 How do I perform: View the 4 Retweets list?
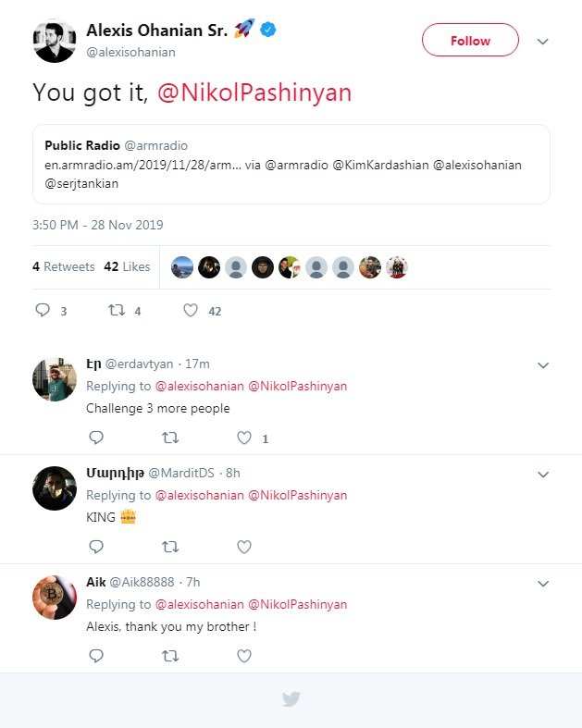pyautogui.click(x=64, y=266)
